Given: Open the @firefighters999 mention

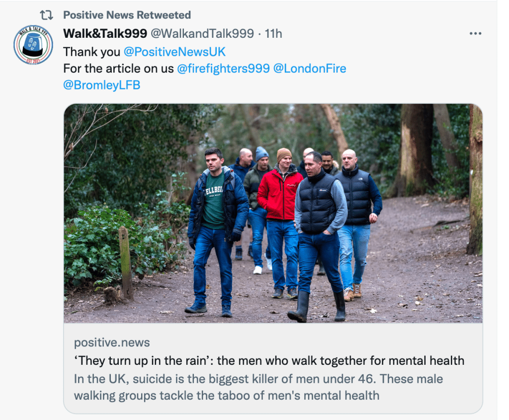Looking at the screenshot, I should [223, 69].
